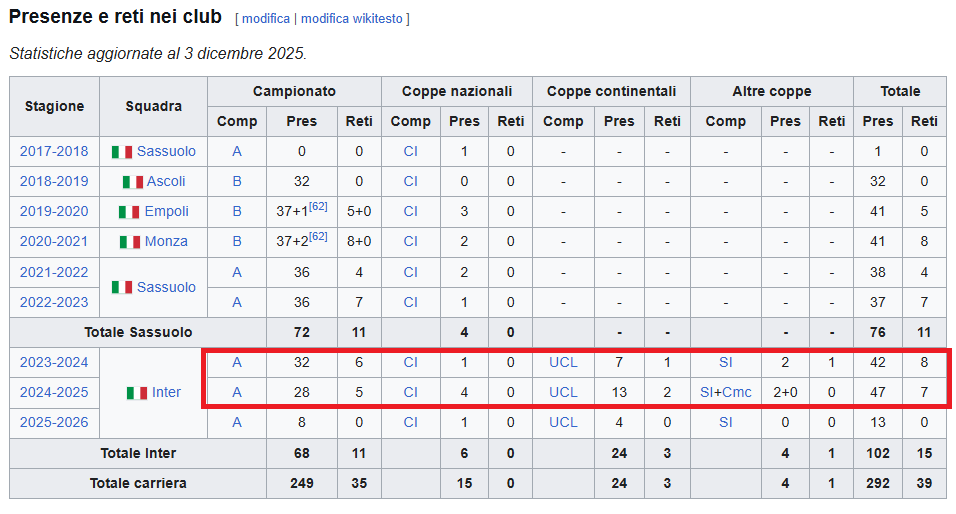Open the "modifica" section edit link
956x514 pixels.
[266, 19]
